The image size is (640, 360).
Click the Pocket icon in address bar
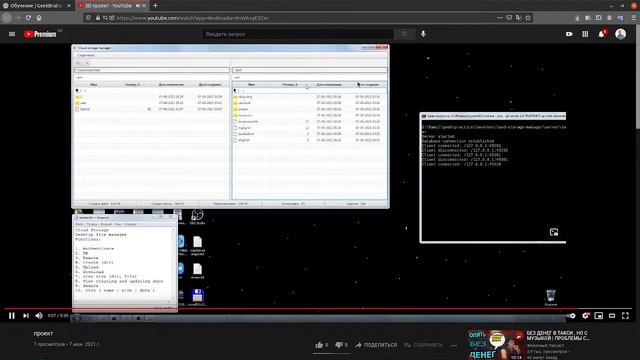pos(509,18)
